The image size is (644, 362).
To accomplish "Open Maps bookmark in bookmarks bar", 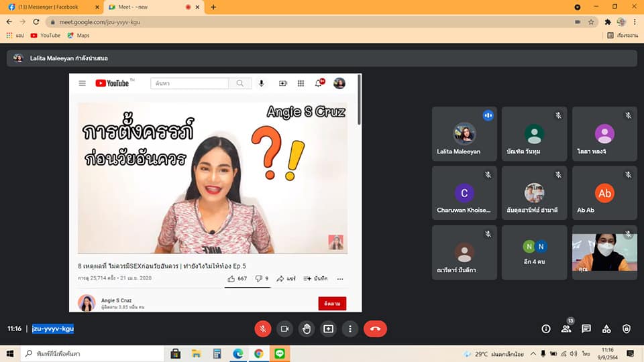I will click(x=78, y=36).
